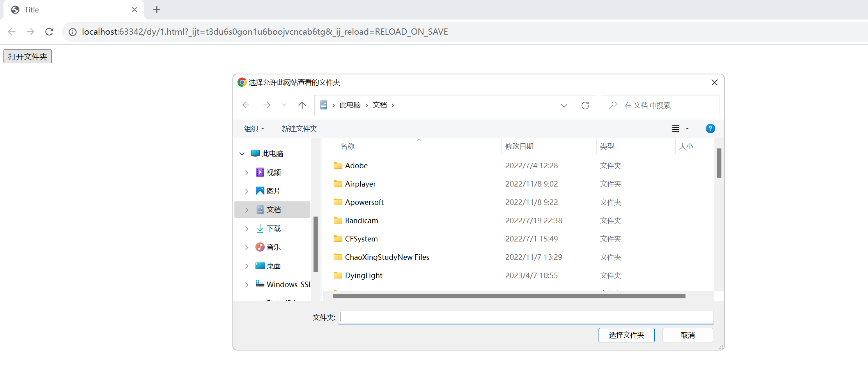Click the search magnifier icon
The width and height of the screenshot is (868, 377).
pyautogui.click(x=613, y=105)
